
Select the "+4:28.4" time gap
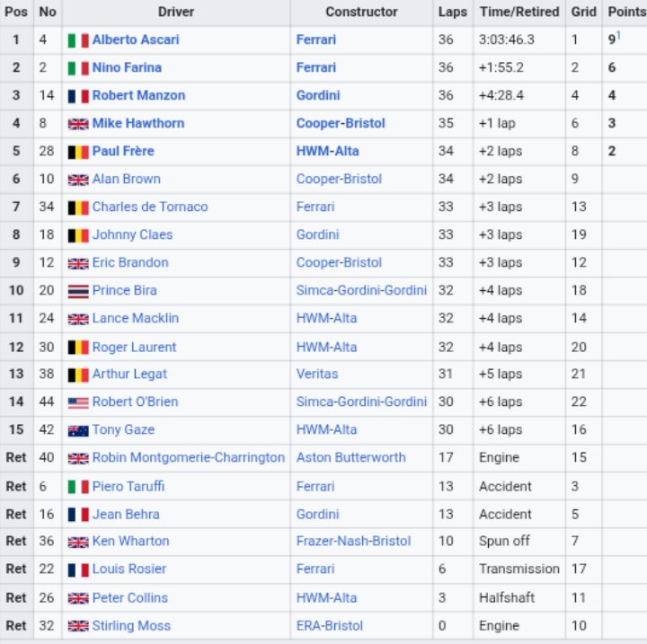pyautogui.click(x=501, y=95)
